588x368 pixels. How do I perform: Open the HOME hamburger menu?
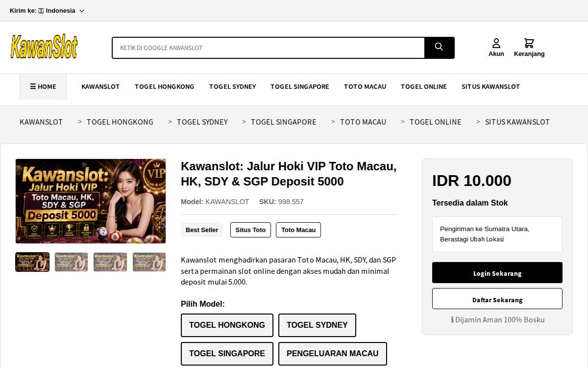coord(43,87)
